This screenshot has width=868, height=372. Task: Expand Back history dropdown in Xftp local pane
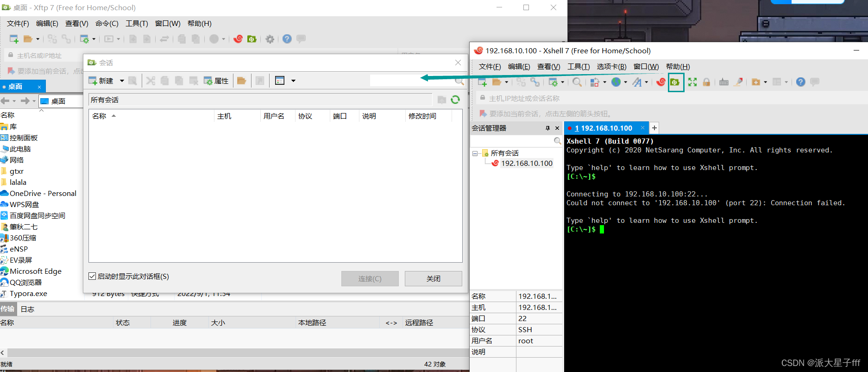[14, 101]
